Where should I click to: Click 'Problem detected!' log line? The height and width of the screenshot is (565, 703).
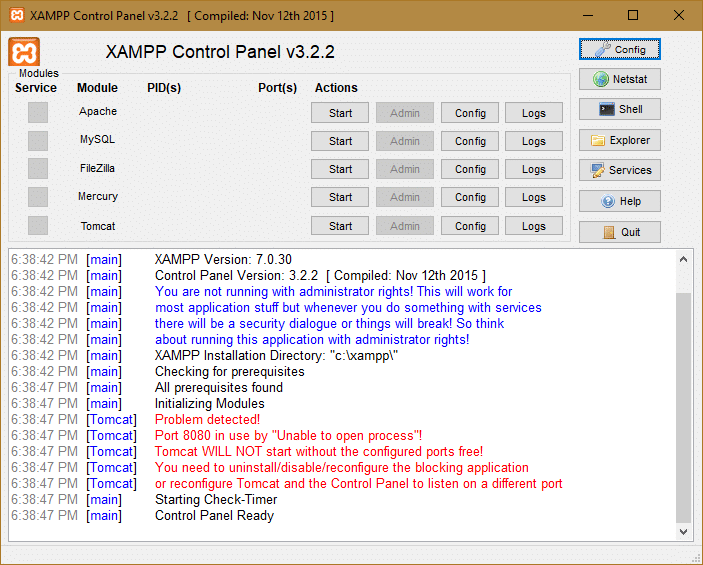(207, 420)
